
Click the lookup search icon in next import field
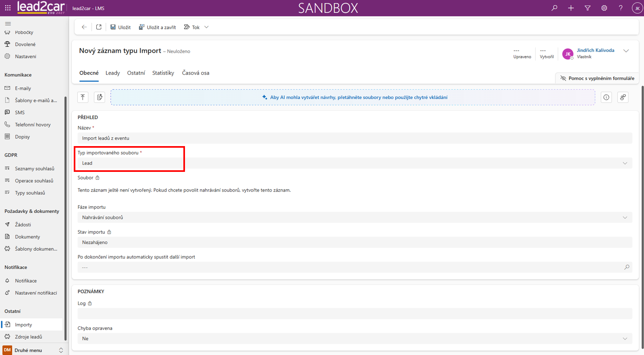tap(627, 267)
